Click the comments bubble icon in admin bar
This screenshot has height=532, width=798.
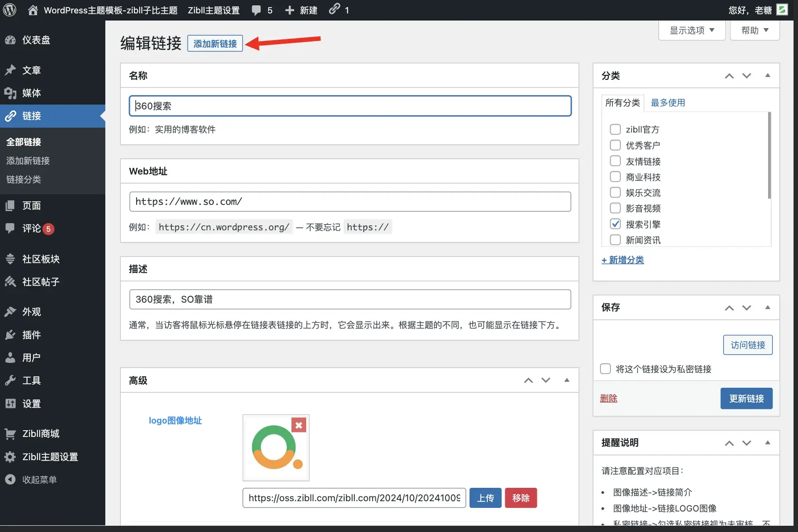point(256,10)
